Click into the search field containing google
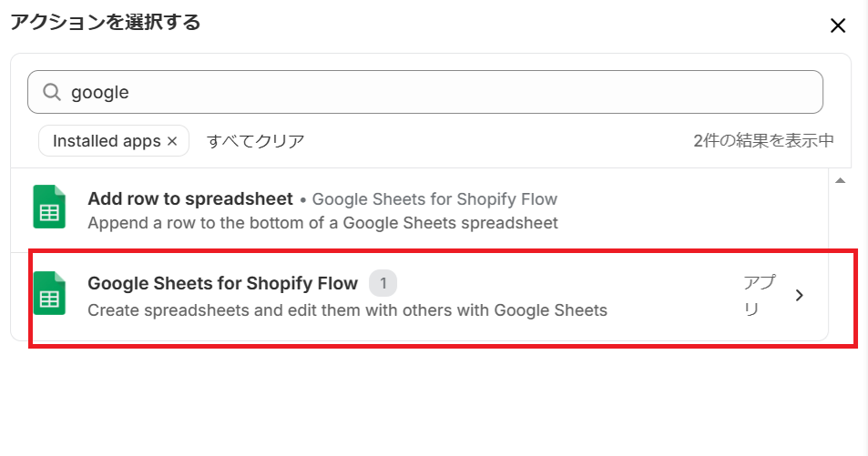Screen dimensions: 868x456 pos(425,92)
